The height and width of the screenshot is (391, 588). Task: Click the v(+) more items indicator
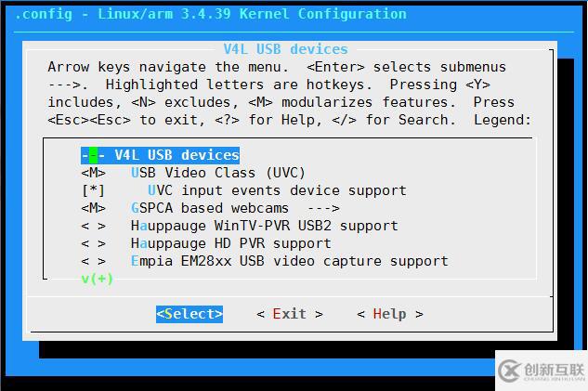pos(98,279)
